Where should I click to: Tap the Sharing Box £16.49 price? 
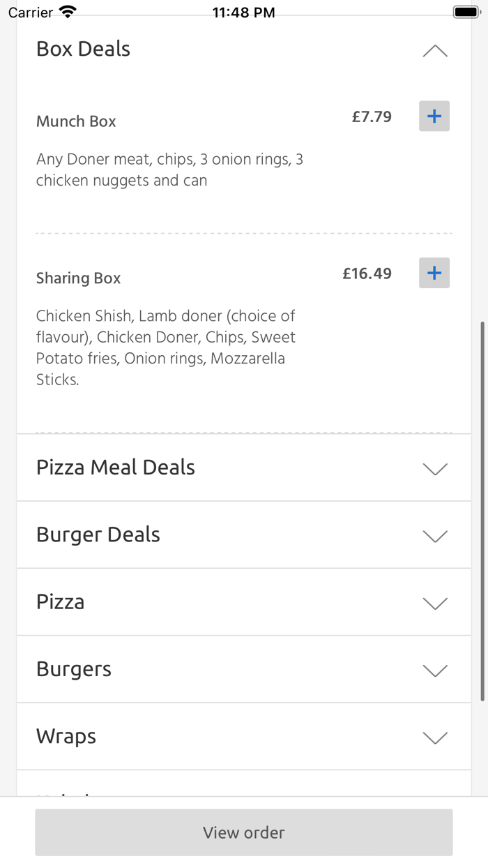click(367, 274)
